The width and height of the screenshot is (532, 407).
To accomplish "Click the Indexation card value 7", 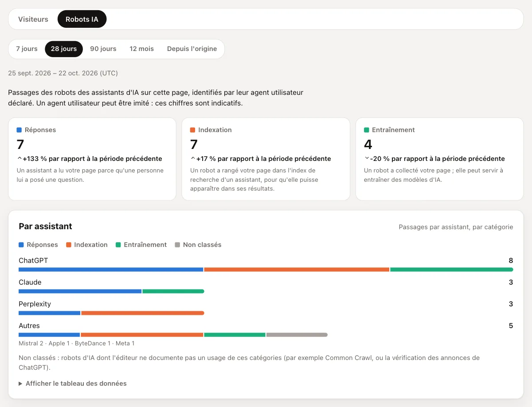I will tap(194, 145).
